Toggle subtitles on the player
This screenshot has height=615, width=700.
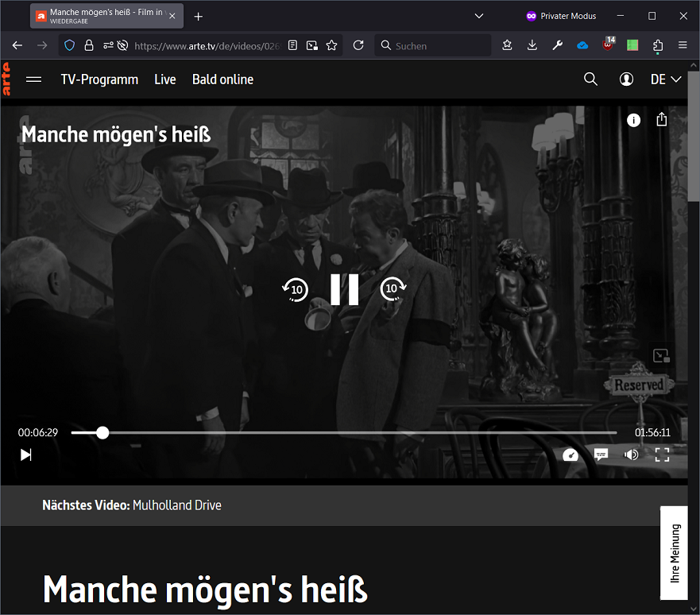(x=601, y=454)
